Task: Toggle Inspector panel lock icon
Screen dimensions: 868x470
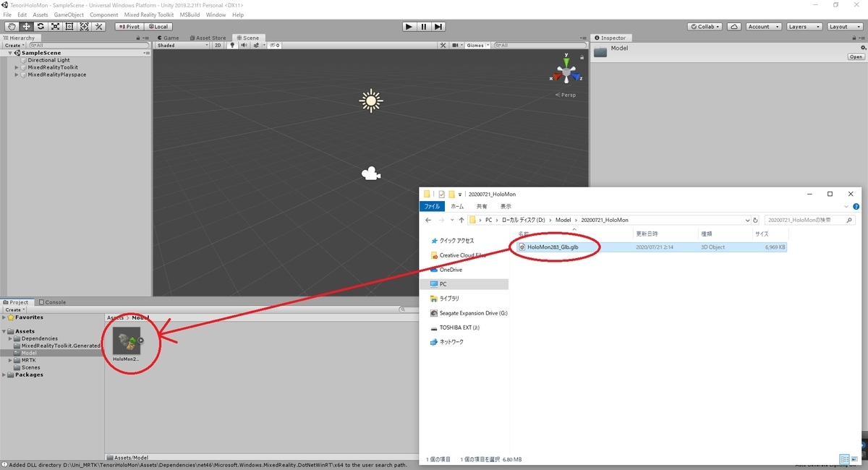Action: (x=855, y=38)
